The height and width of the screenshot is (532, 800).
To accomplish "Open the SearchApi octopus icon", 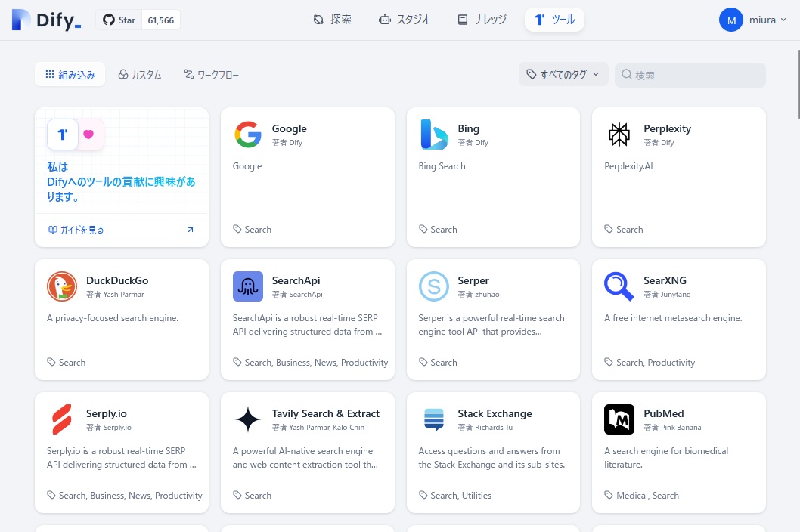I will (247, 286).
